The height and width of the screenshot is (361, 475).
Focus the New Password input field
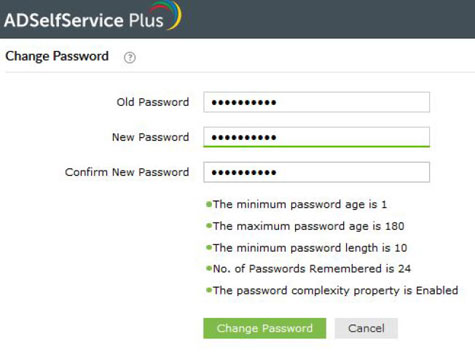[x=316, y=137]
